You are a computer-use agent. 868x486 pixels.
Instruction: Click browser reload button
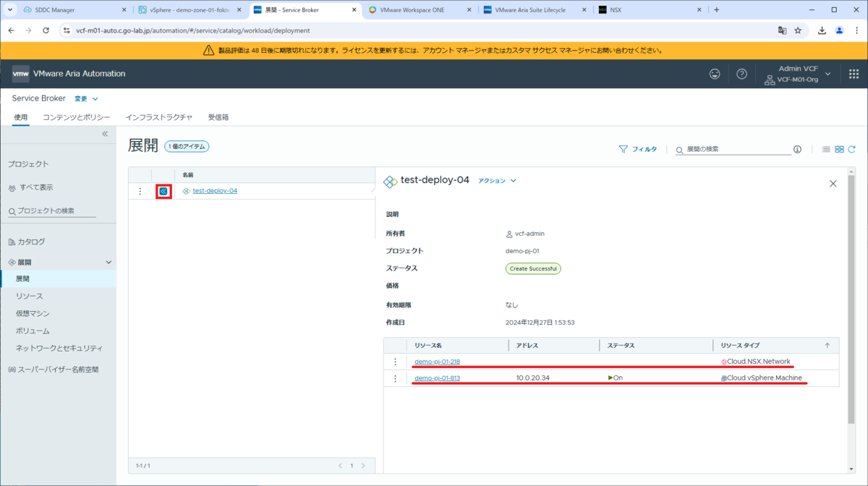46,31
